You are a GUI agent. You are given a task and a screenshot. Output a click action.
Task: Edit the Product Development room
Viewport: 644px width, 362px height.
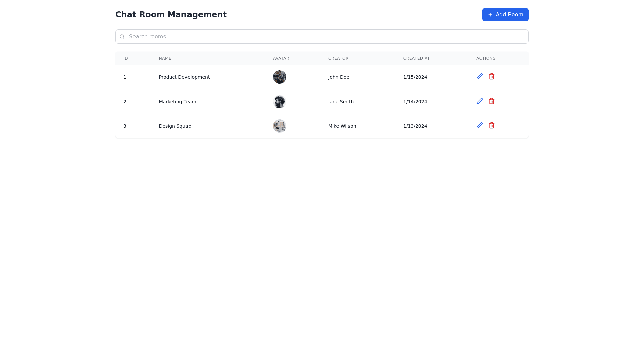tap(479, 76)
